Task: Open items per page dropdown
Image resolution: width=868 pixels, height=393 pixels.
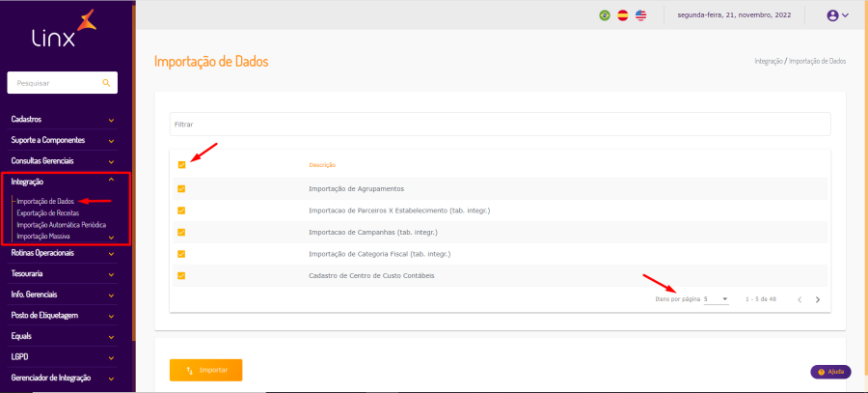Action: point(716,299)
